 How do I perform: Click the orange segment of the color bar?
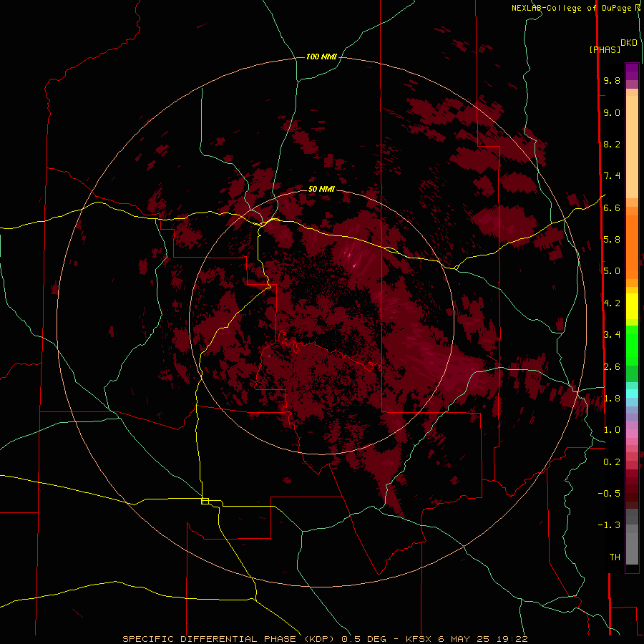tap(632, 248)
